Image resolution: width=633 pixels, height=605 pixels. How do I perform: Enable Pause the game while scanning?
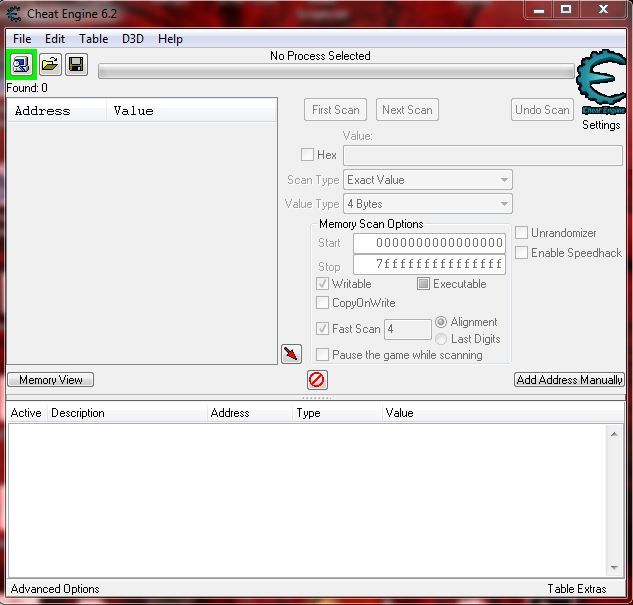[322, 355]
